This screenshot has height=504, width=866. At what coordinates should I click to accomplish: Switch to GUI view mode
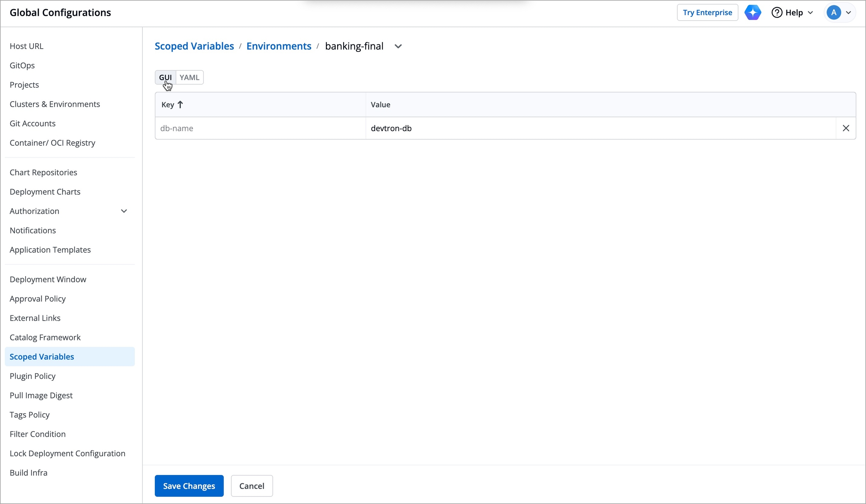165,77
